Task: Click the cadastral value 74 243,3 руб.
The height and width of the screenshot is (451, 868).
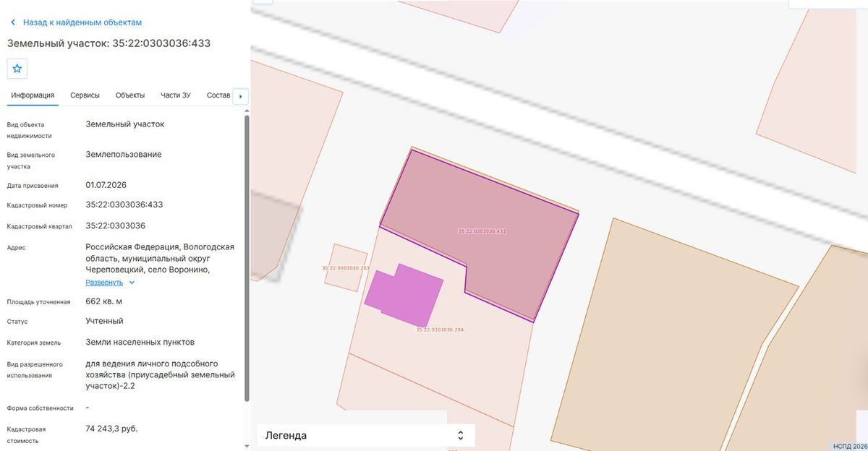Action: pos(111,429)
